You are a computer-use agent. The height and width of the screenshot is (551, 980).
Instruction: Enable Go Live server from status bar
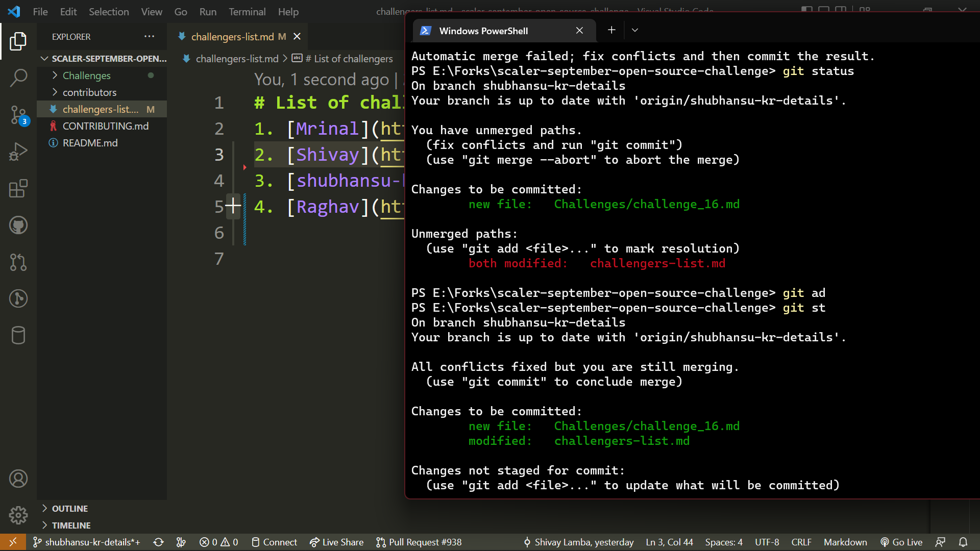point(901,542)
